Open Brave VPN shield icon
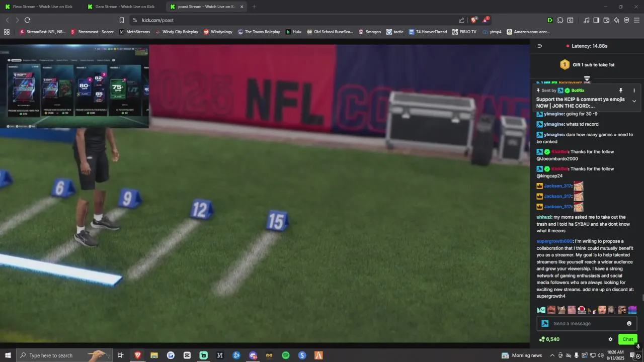 click(x=626, y=20)
